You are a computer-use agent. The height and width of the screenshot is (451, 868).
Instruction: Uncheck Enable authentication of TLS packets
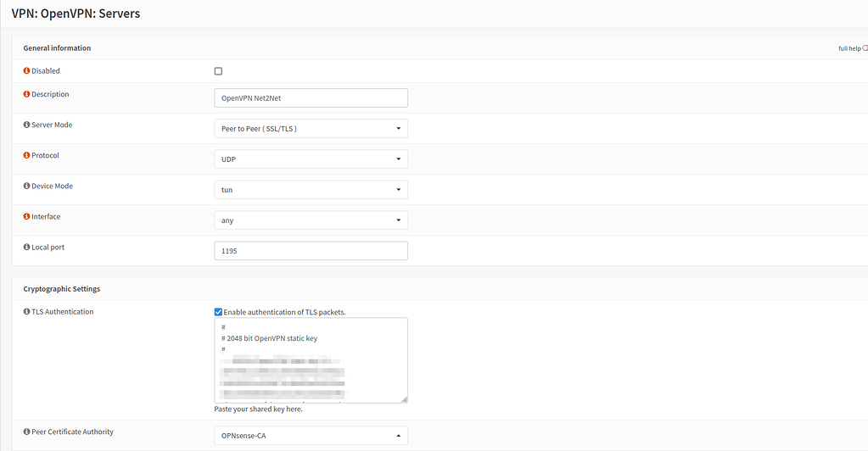coord(219,312)
